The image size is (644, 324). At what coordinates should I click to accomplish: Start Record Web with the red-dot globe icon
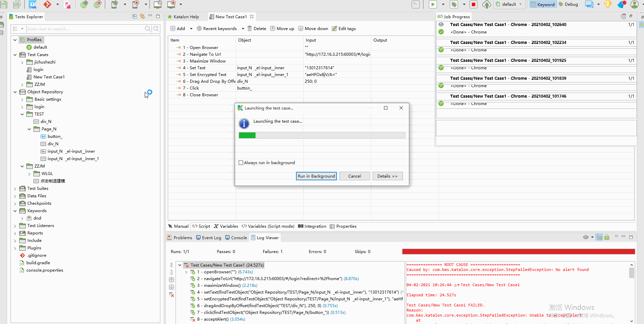[x=97, y=4]
